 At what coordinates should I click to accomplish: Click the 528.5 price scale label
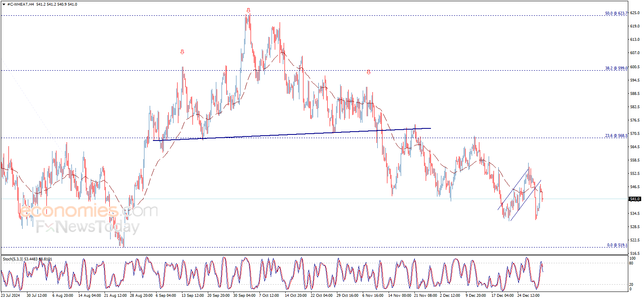click(x=635, y=227)
